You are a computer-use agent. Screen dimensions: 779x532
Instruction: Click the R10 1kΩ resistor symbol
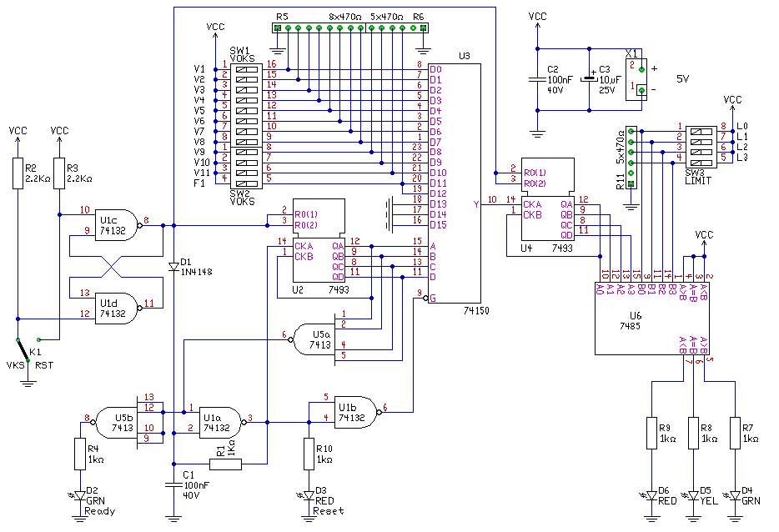(309, 454)
